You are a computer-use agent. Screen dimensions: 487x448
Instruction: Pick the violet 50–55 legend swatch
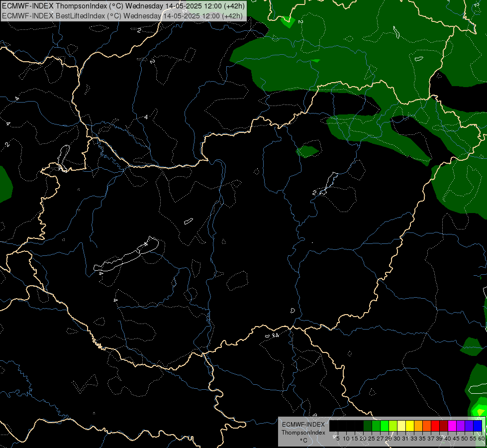tap(469, 426)
